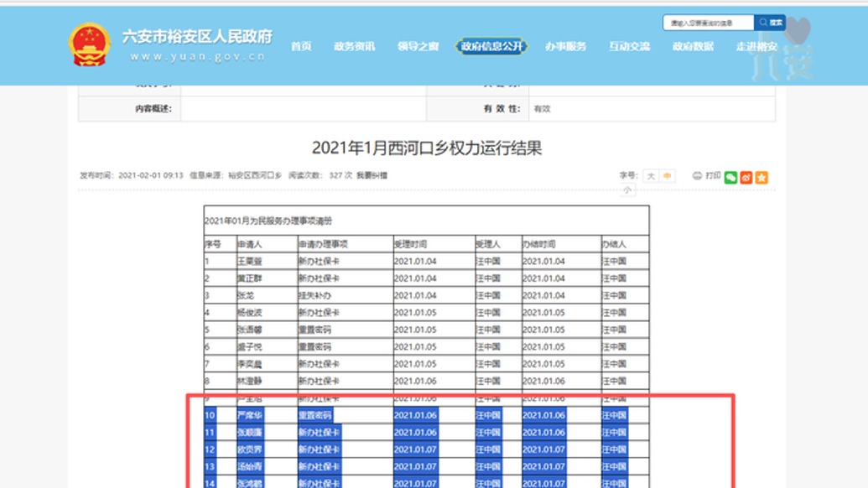Click the publish time 2021-02-01 09:13

(x=151, y=175)
